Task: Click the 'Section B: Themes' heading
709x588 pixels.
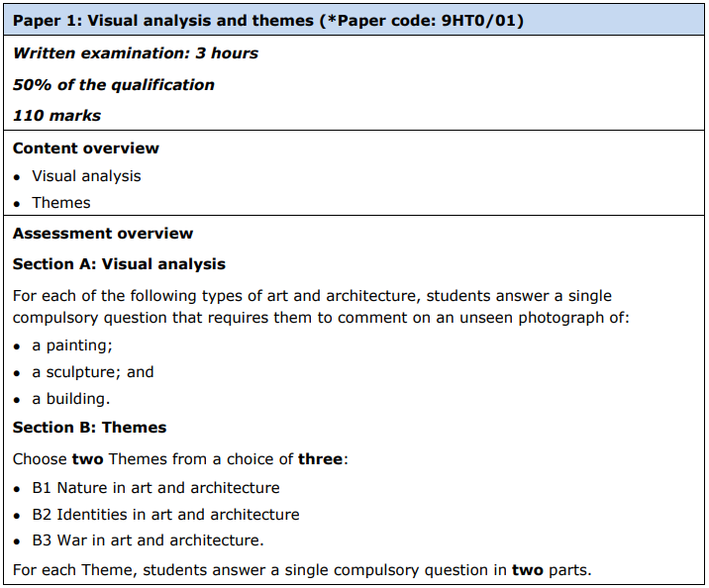Action: click(89, 428)
